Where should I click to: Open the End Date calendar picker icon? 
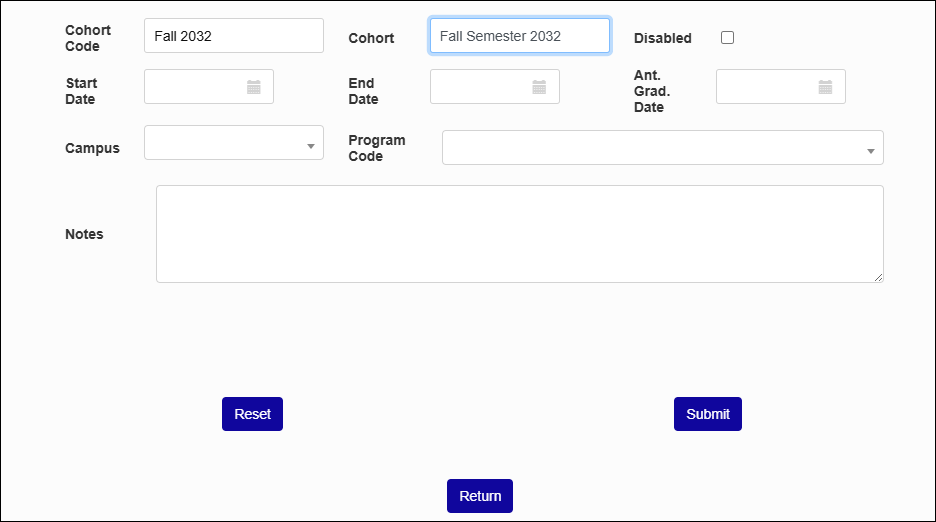pyautogui.click(x=539, y=87)
